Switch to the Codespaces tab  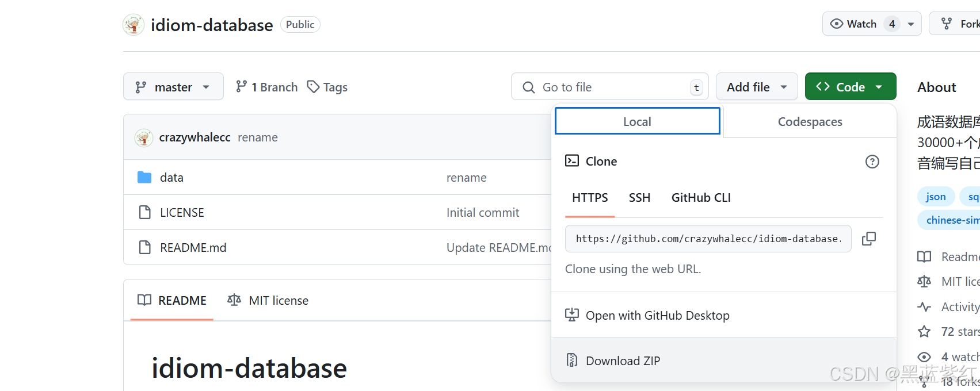tap(810, 121)
